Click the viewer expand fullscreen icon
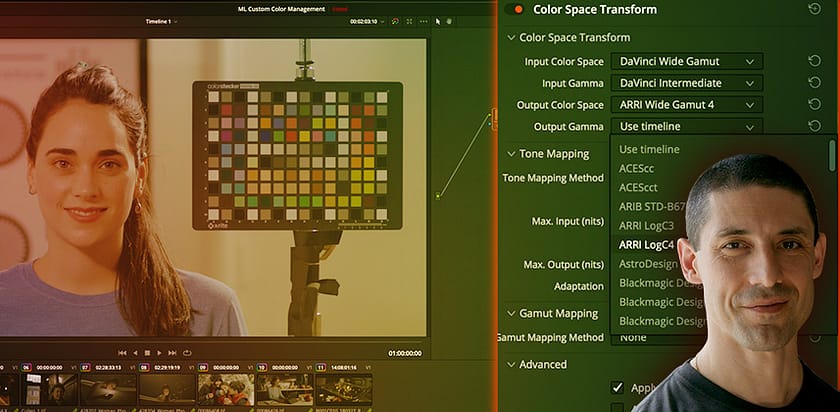This screenshot has height=412, width=840. pos(409,21)
